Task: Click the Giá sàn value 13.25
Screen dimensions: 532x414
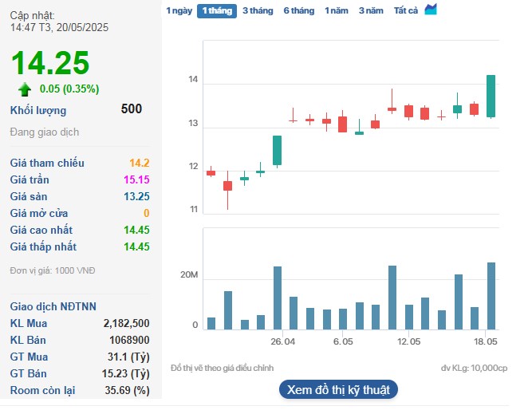Action: (x=136, y=196)
